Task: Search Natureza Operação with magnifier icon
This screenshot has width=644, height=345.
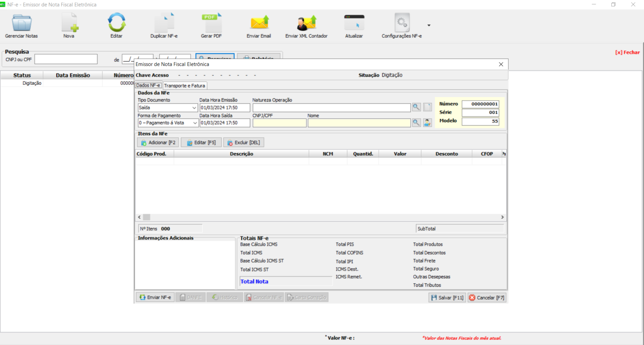Action: point(416,107)
